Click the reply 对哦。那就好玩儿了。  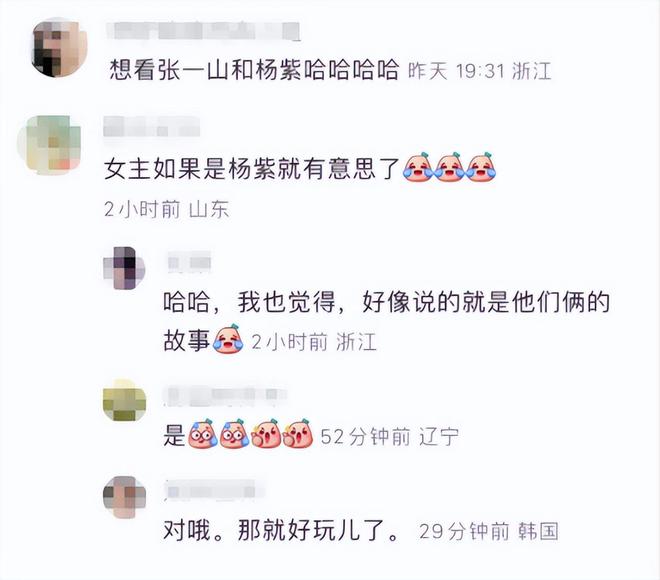click(x=281, y=530)
